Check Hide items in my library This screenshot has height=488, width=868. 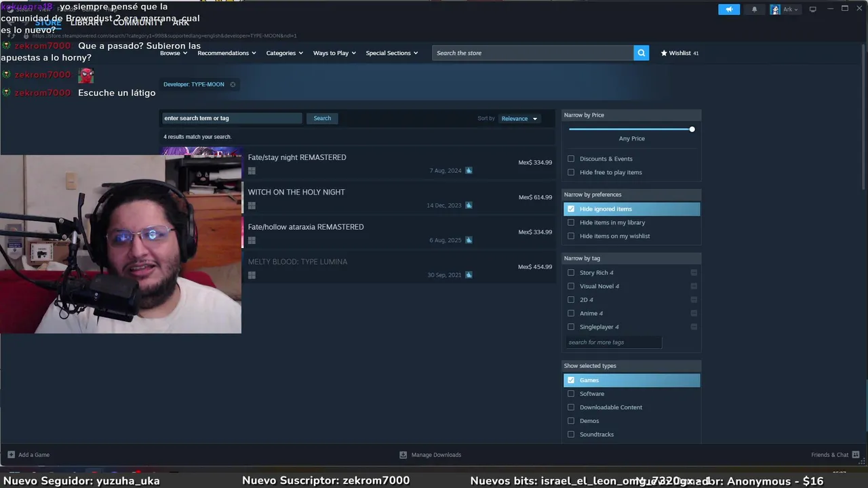tap(571, 222)
